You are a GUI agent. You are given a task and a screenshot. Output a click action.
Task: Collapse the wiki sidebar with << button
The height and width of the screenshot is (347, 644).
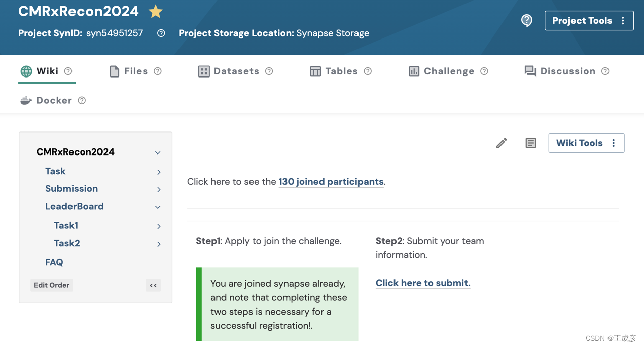point(153,285)
